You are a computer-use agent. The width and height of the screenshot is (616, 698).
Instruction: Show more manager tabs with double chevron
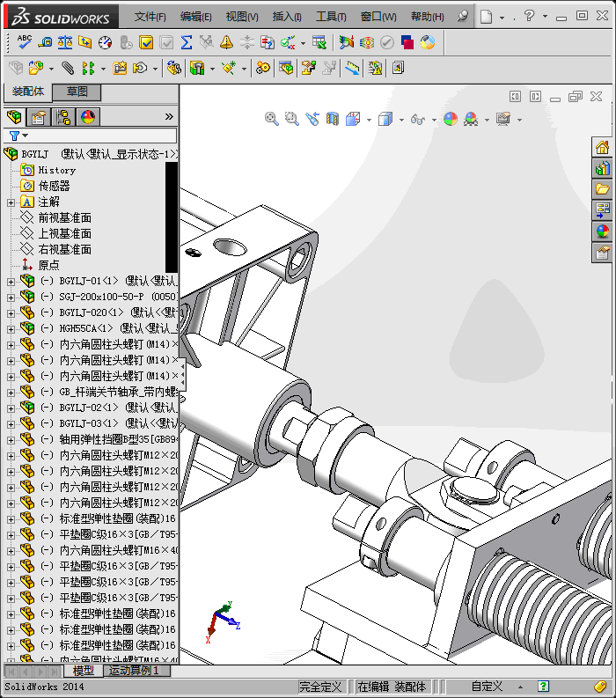coord(169,117)
